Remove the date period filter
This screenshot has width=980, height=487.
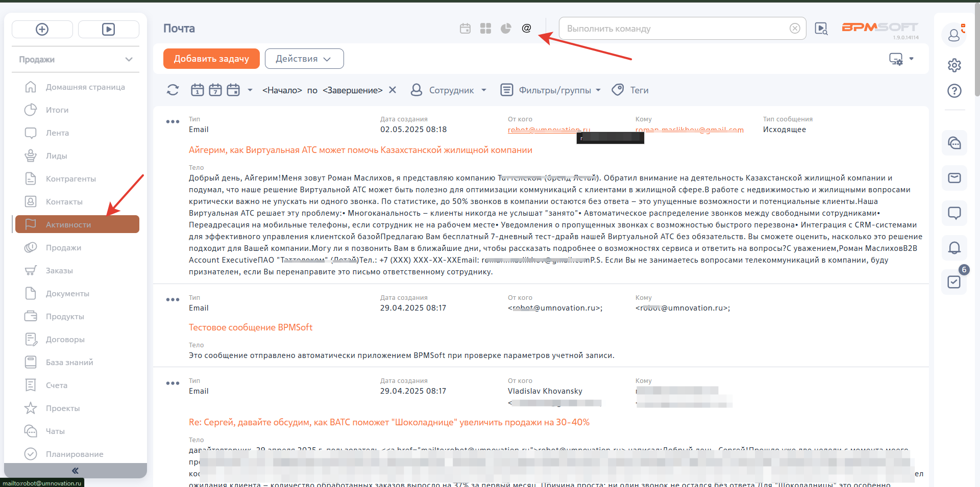[x=393, y=90]
